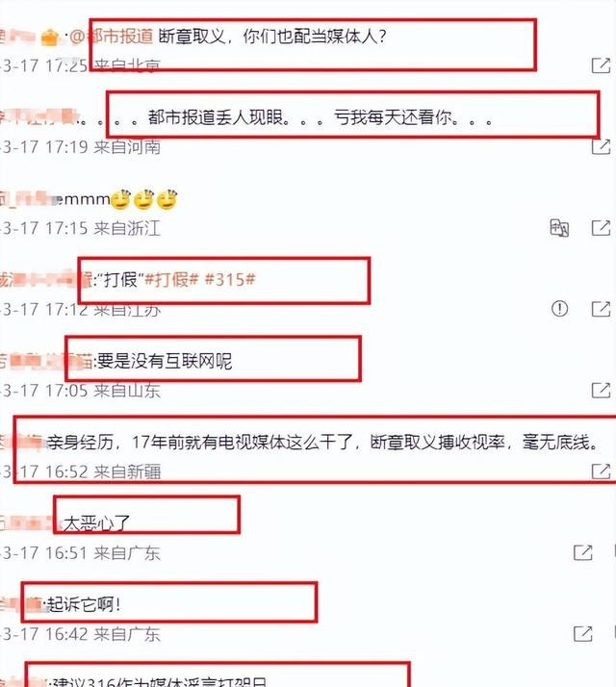Share the 17:25 comment from 北京
This screenshot has height=687, width=616.
pyautogui.click(x=601, y=65)
